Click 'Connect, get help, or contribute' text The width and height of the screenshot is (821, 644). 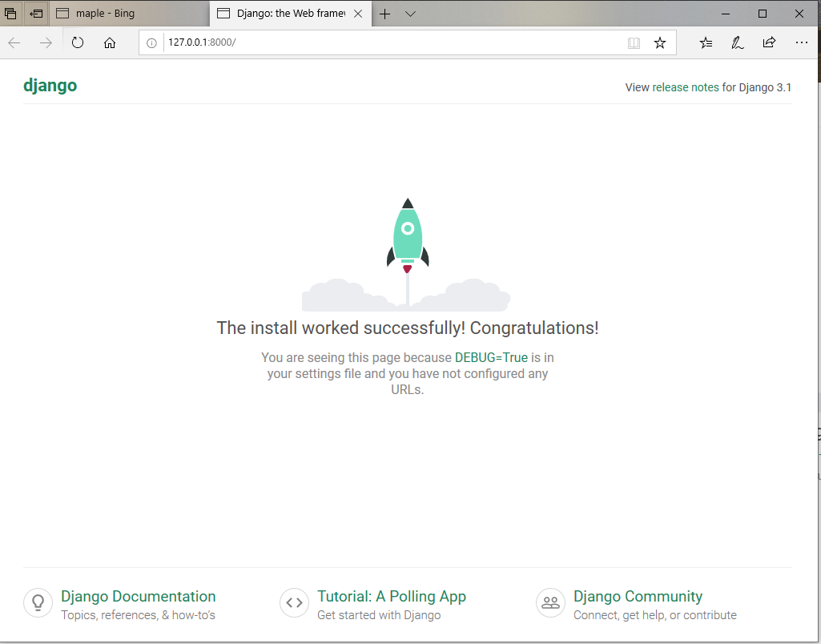(655, 615)
